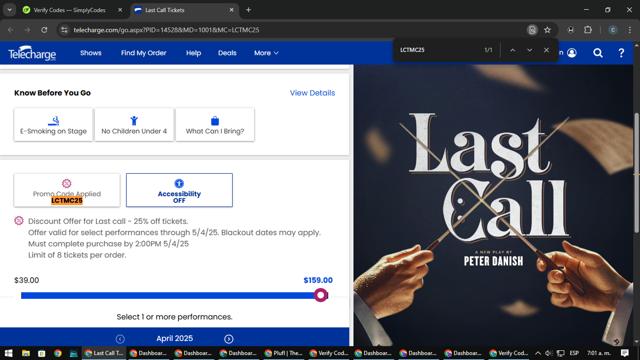
Task: Open the Help nav item
Action: [x=193, y=53]
